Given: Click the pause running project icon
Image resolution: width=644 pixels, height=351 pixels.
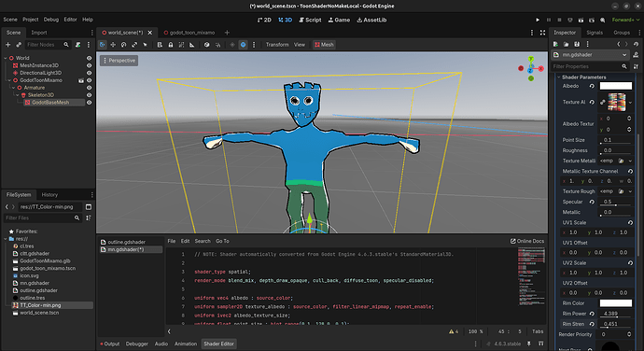Looking at the screenshot, I should 548,20.
